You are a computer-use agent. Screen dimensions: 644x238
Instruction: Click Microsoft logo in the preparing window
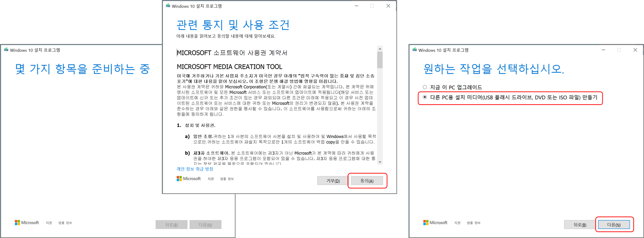(x=27, y=222)
